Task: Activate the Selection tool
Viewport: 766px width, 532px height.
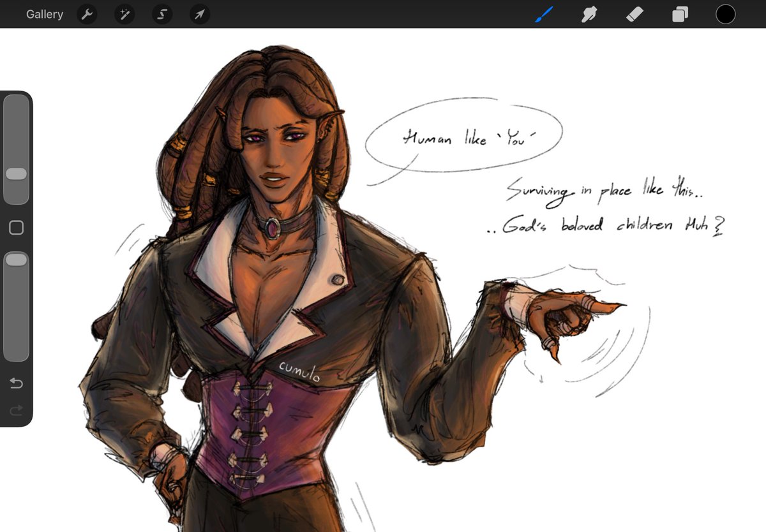Action: point(161,14)
